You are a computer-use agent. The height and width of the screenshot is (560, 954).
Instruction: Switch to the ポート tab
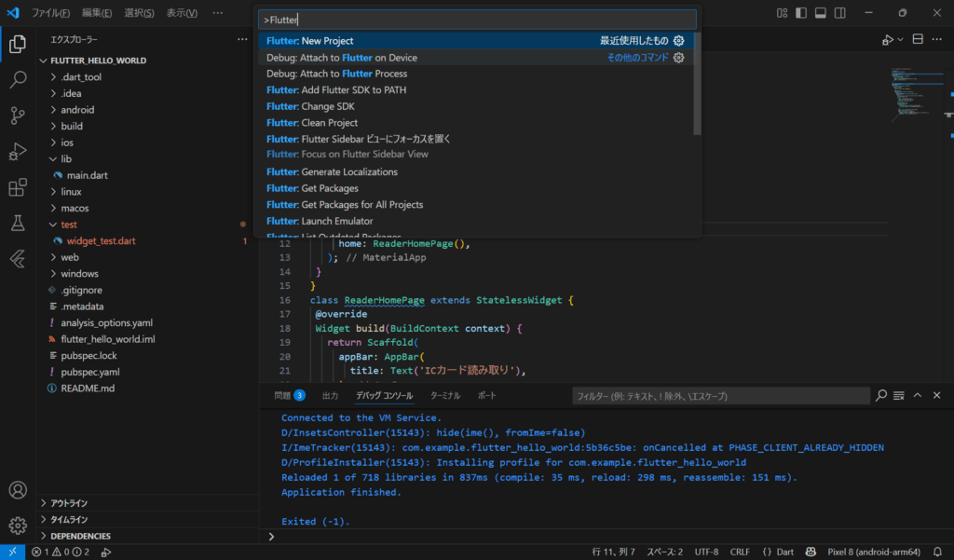[x=486, y=396]
